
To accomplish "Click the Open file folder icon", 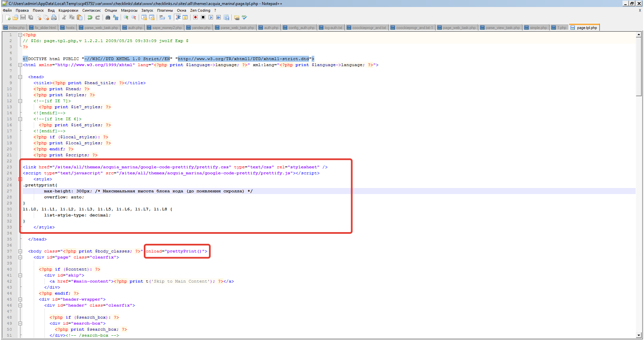I will coord(15,18).
